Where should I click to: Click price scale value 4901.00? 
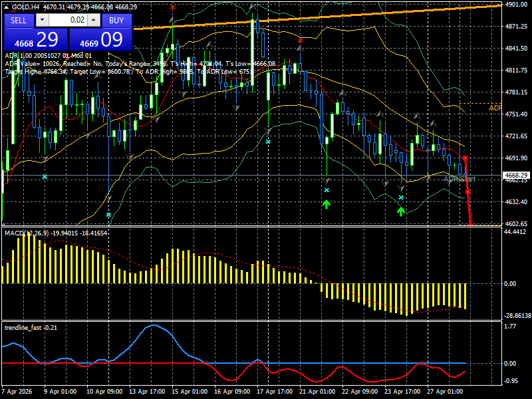(x=517, y=5)
